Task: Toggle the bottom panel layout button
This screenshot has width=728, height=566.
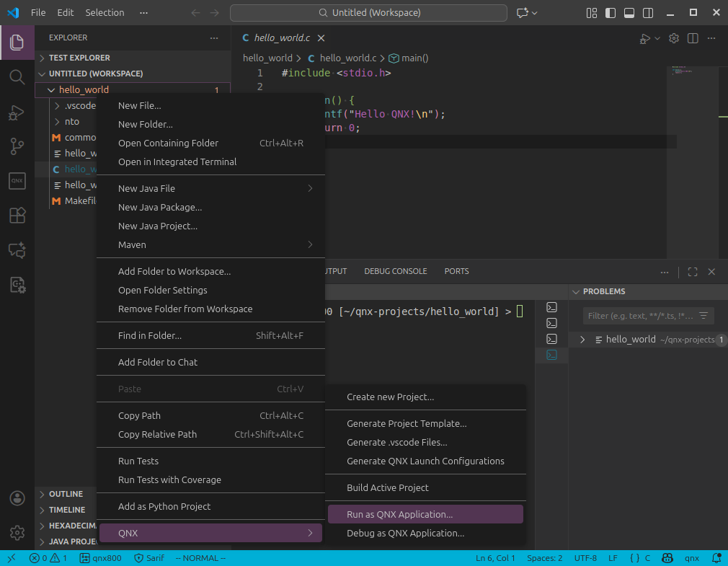Action: (629, 12)
